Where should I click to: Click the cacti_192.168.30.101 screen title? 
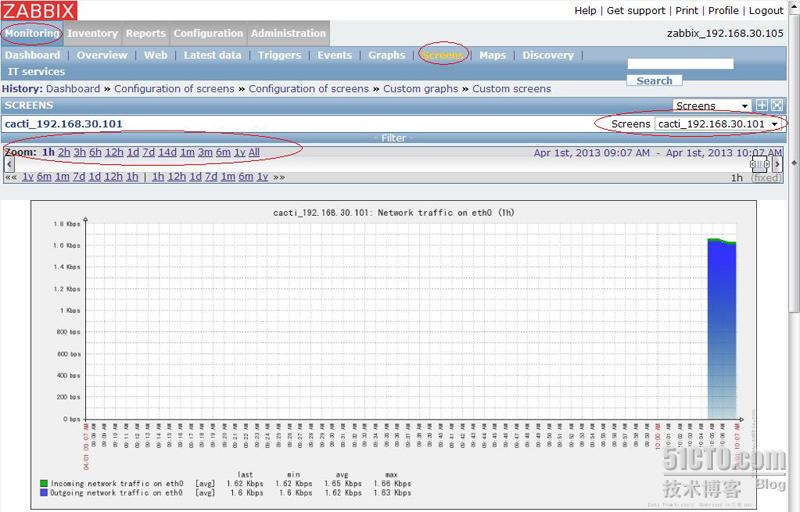pos(63,124)
